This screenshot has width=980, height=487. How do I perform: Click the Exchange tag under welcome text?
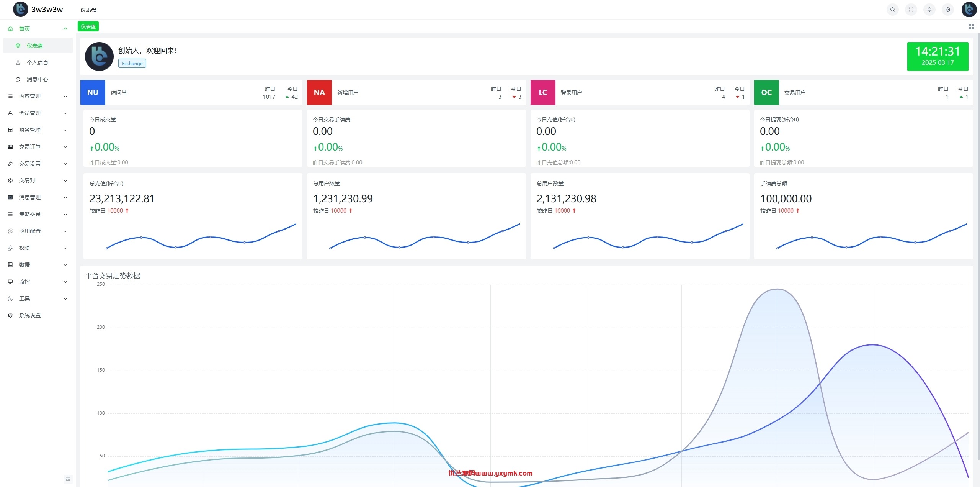click(132, 64)
